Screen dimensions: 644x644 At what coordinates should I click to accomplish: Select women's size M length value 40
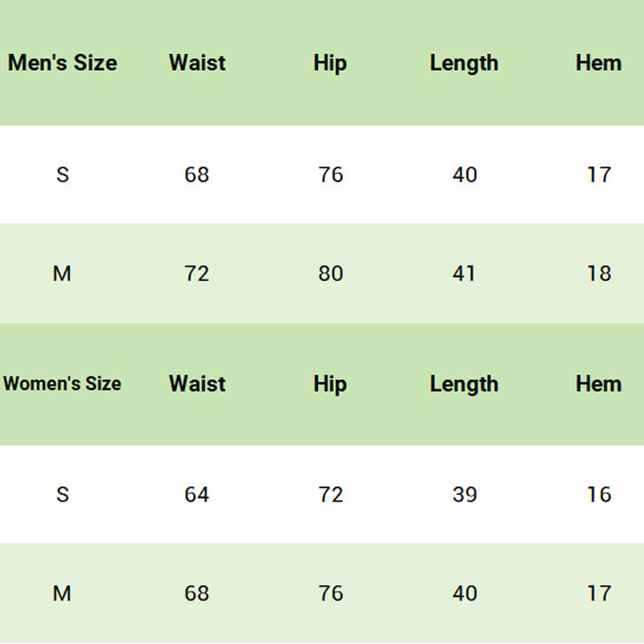[x=464, y=594]
